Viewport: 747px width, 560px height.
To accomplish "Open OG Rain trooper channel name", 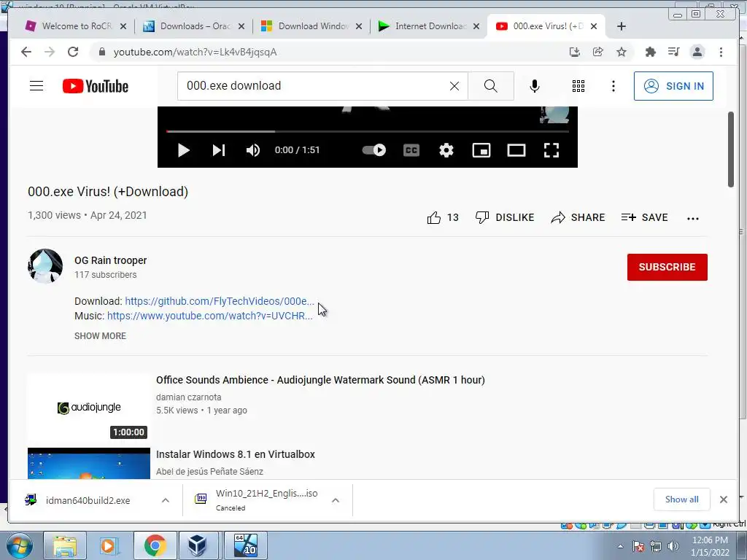I will 111,260.
